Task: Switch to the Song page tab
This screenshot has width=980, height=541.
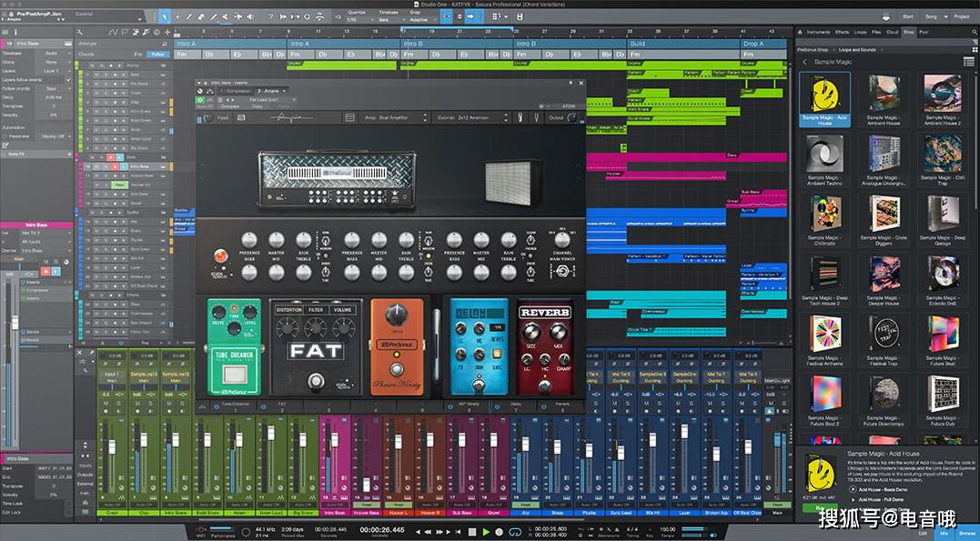Action: 931,16
